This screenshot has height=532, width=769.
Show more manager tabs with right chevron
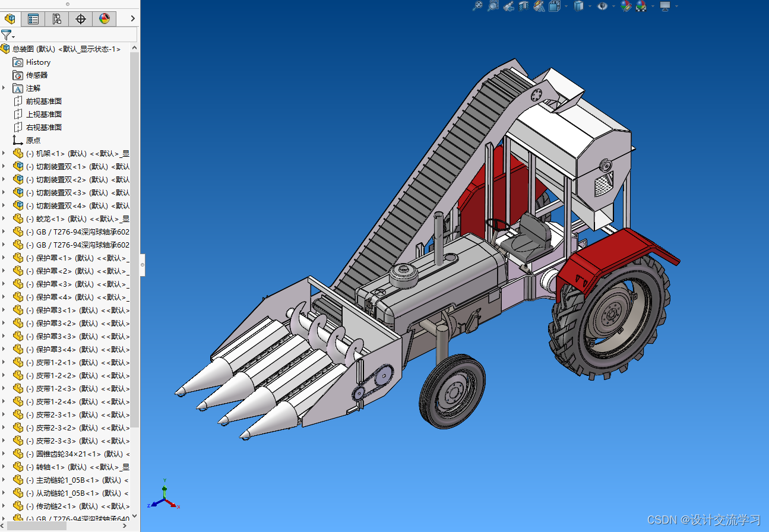pos(132,19)
